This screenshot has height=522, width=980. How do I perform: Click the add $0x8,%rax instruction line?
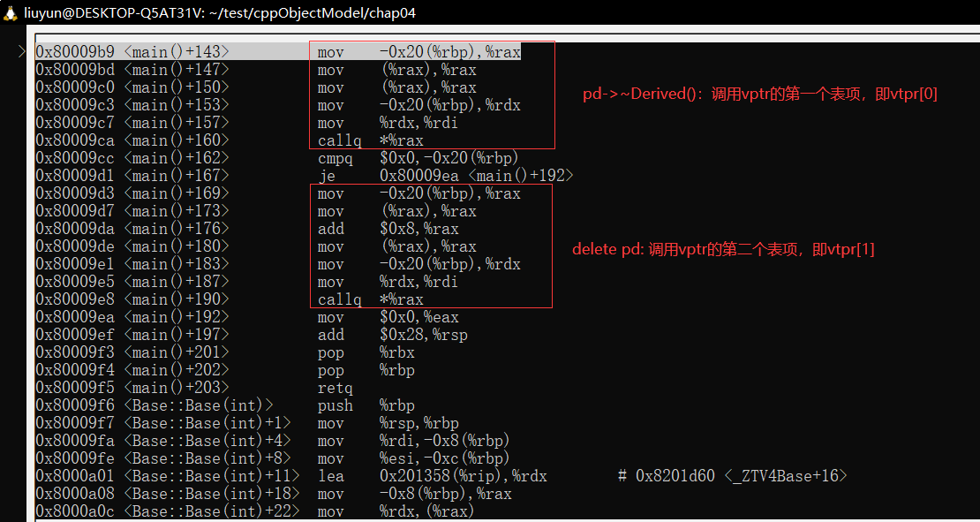[388, 229]
